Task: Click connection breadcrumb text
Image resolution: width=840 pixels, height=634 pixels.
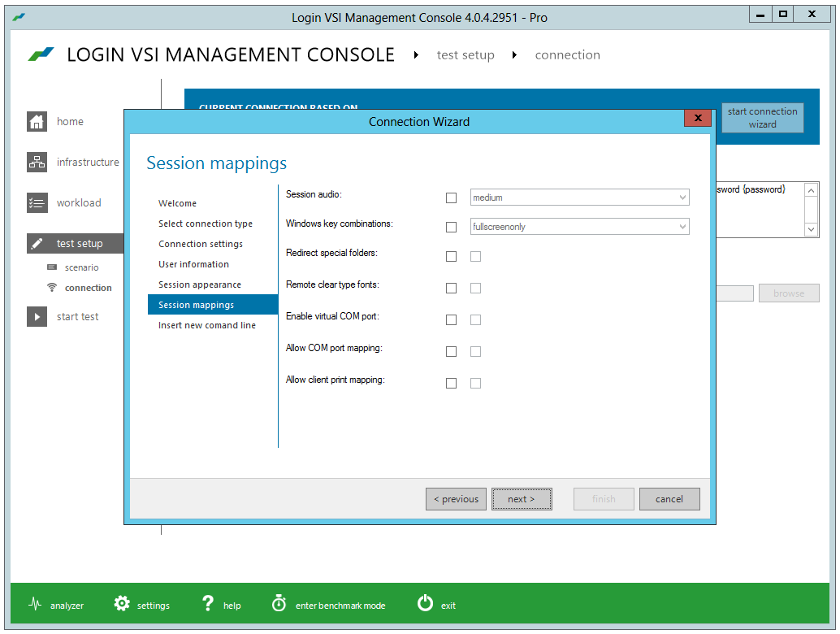Action: (x=567, y=54)
